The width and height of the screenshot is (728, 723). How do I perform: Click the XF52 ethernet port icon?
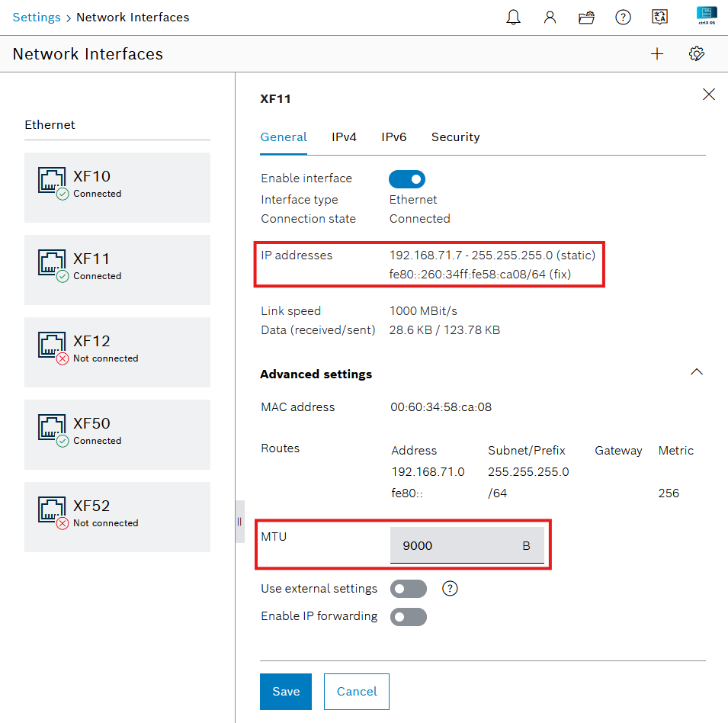[x=51, y=509]
